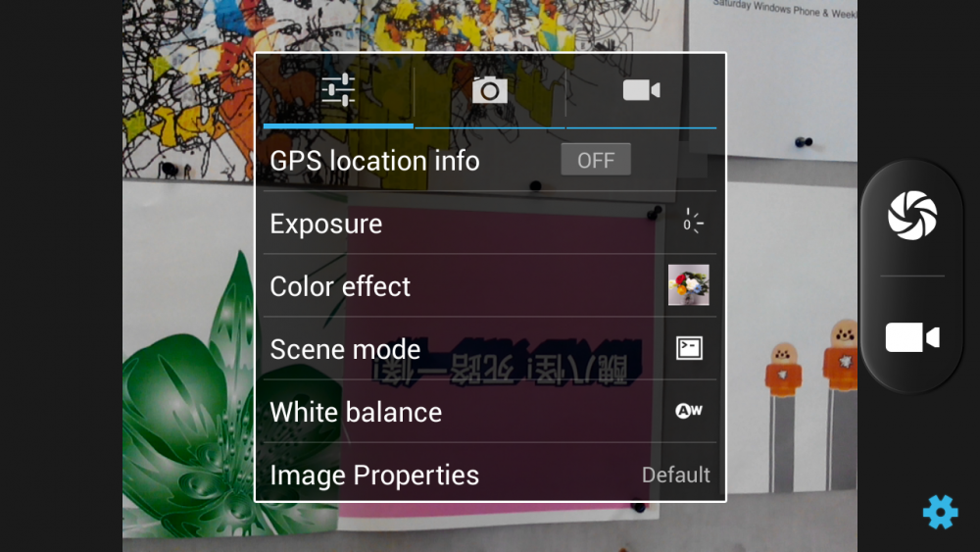
Task: Tap the shutter capture button
Action: click(911, 216)
